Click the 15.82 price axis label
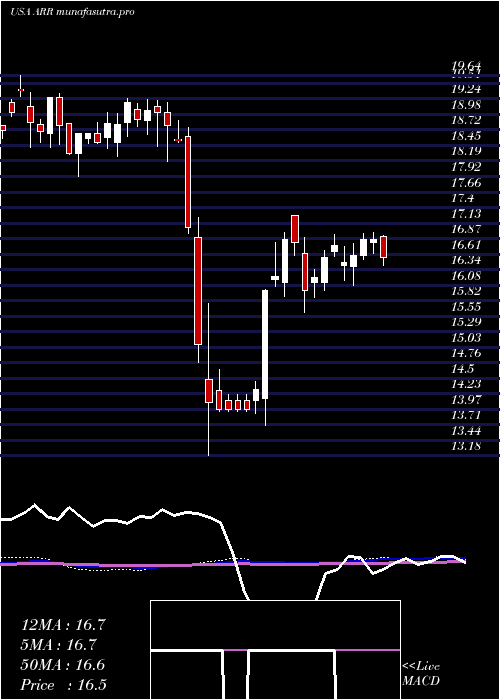Screen dimensions: 500x700 coord(466,291)
